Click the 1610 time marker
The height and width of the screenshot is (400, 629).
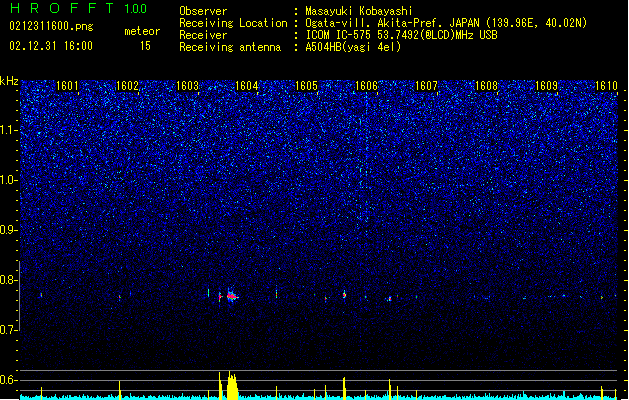[606, 86]
